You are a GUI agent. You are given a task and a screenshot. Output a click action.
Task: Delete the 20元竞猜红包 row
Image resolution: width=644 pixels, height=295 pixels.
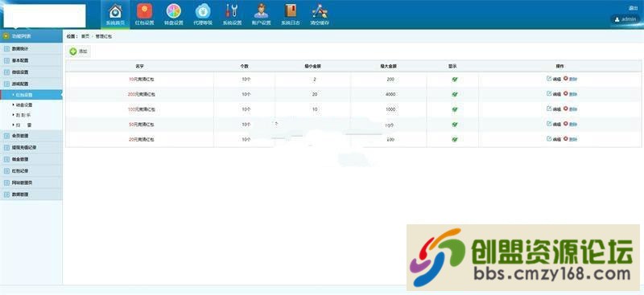(570, 139)
